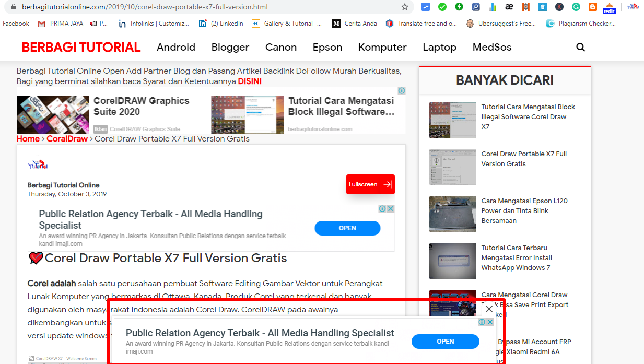Open the Grammarly extension icon

[x=576, y=7]
